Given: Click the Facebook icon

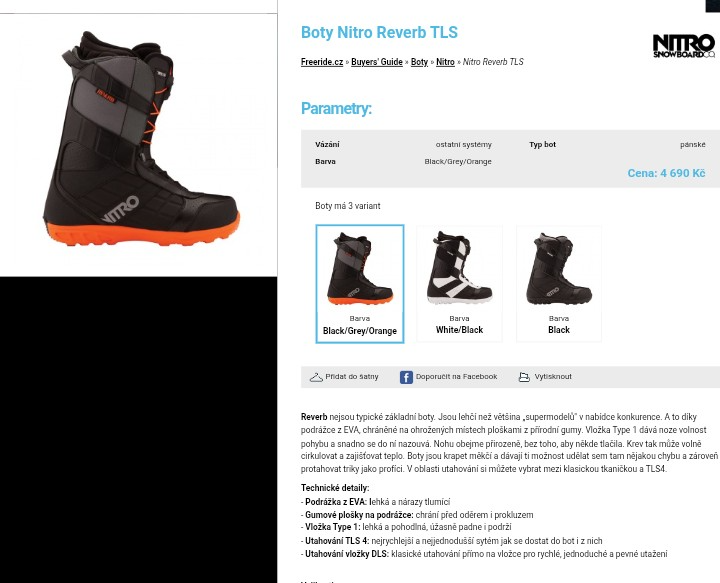Looking at the screenshot, I should [x=406, y=377].
